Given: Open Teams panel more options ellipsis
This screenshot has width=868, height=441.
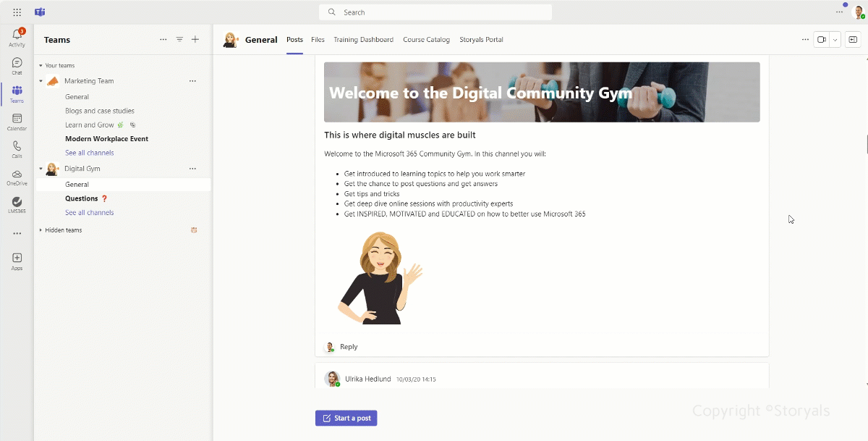Looking at the screenshot, I should 163,40.
